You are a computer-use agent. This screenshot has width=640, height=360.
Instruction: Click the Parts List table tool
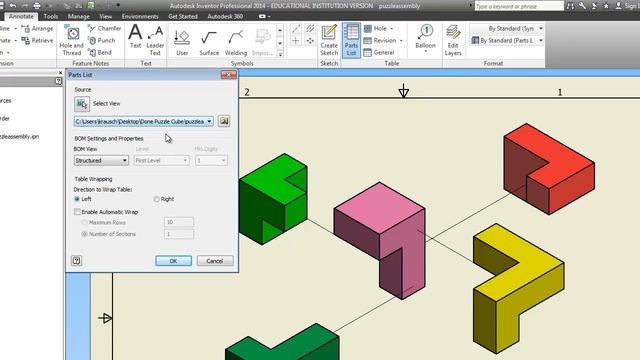351,40
